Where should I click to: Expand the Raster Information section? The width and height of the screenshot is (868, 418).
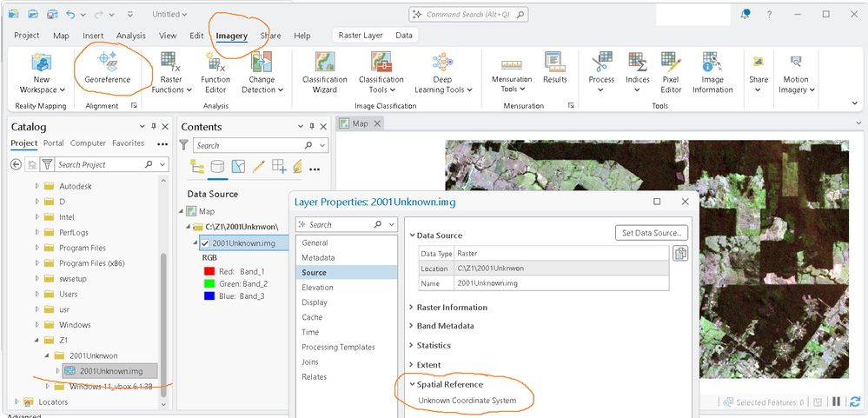coord(411,307)
